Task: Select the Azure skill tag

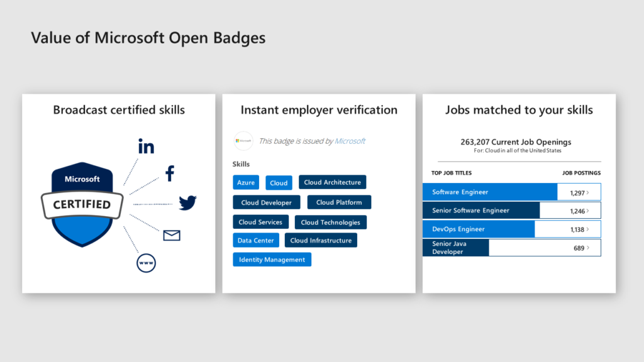Action: pos(246,182)
